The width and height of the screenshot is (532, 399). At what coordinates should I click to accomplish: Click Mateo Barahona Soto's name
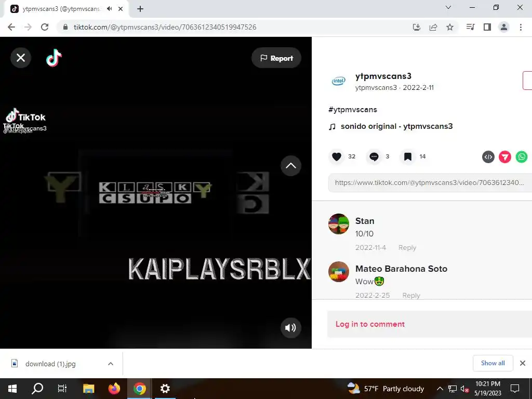401,269
